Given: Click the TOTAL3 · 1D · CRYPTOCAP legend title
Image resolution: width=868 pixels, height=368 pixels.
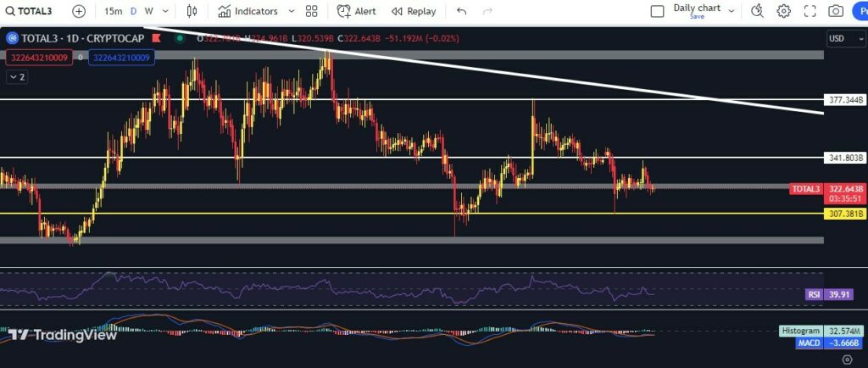Looking at the screenshot, I should point(82,39).
